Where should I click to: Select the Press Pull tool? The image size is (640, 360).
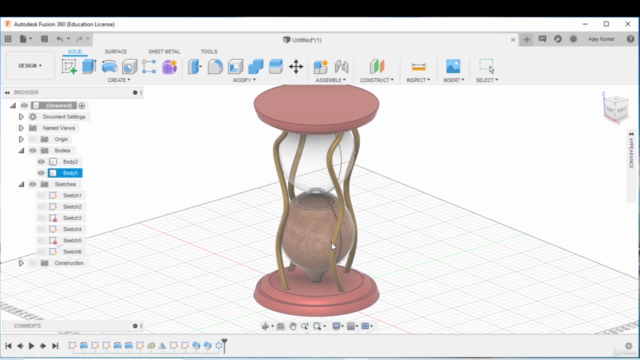(x=195, y=66)
